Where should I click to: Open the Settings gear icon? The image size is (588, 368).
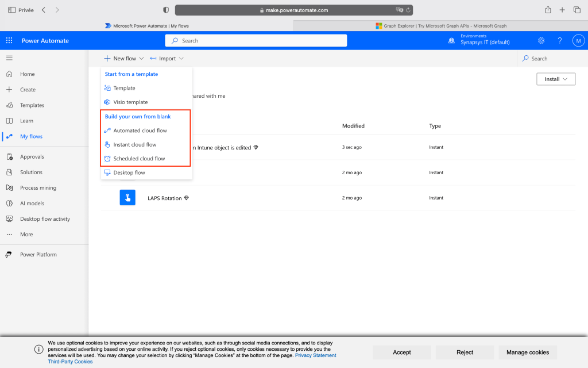[x=541, y=41]
